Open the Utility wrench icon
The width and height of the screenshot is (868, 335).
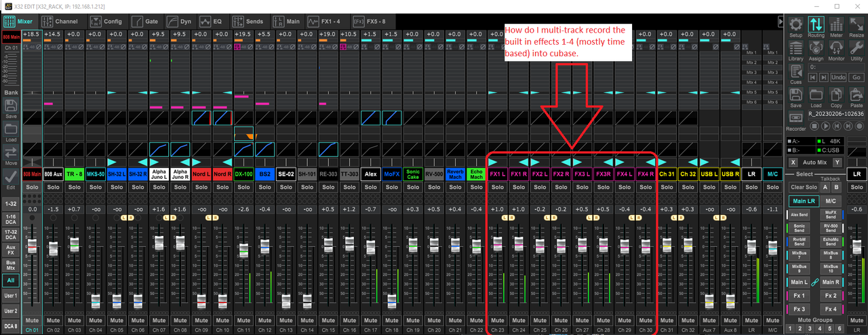coord(857,50)
